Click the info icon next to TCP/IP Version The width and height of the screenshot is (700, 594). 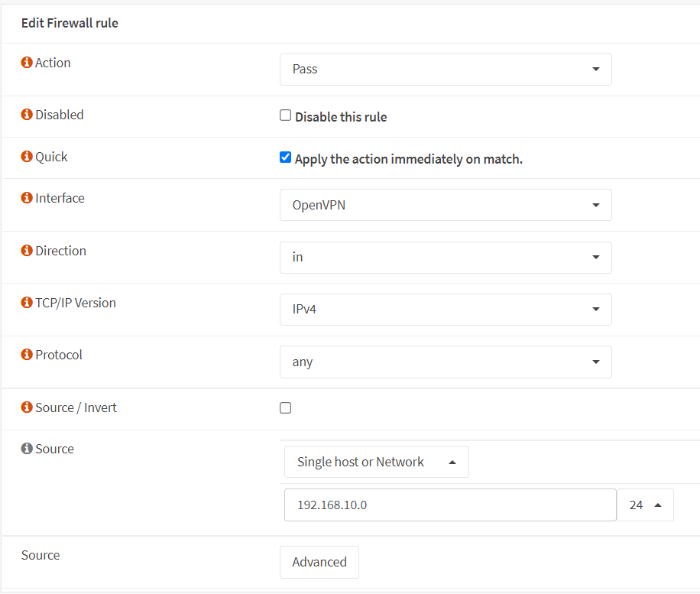[28, 303]
